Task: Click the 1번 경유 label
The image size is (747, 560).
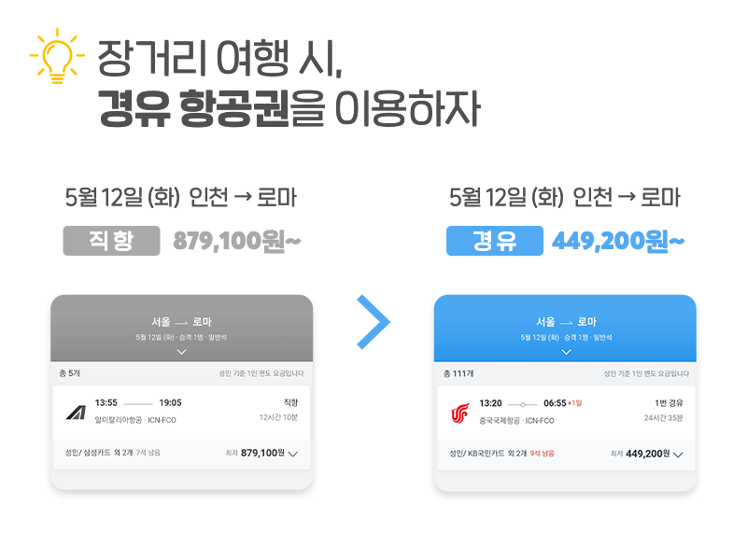Action: [x=669, y=403]
